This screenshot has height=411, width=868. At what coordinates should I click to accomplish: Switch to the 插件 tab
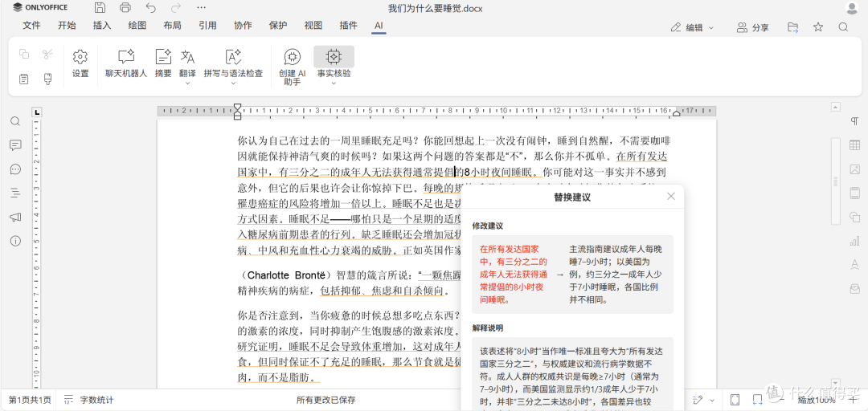click(x=348, y=26)
